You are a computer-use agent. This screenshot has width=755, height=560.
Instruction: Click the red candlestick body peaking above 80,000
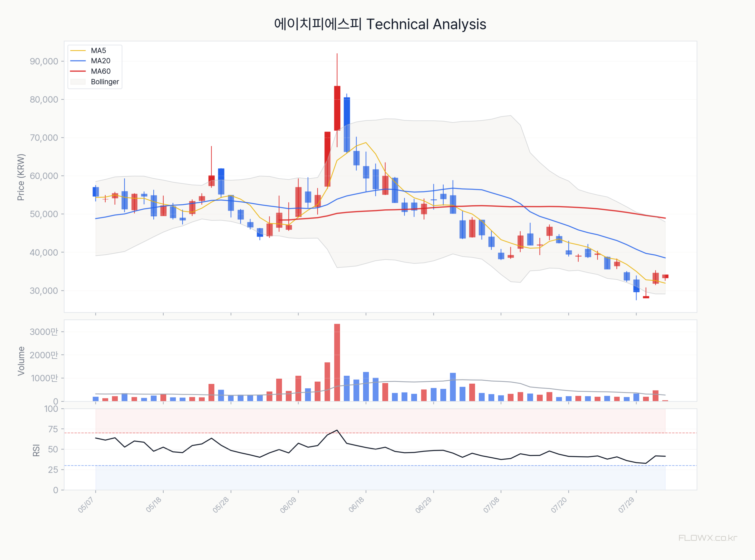coord(337,108)
